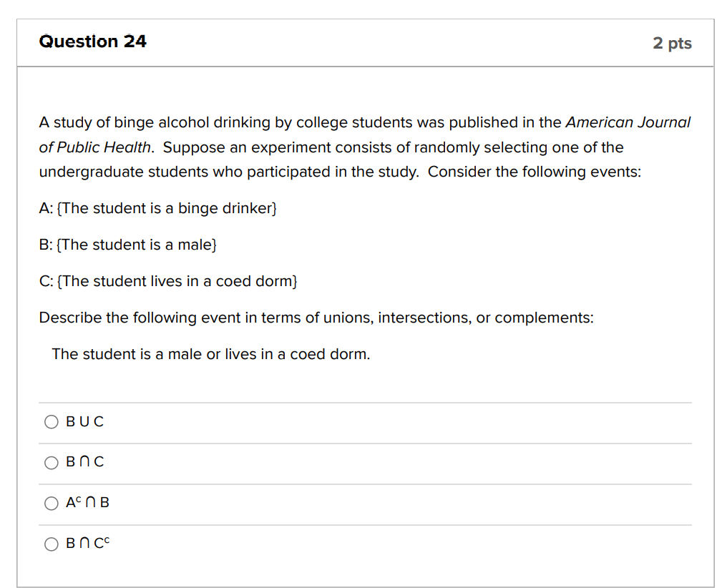The height and width of the screenshot is (588, 727).
Task: Click the first paragraph of the study description
Action: (x=363, y=147)
